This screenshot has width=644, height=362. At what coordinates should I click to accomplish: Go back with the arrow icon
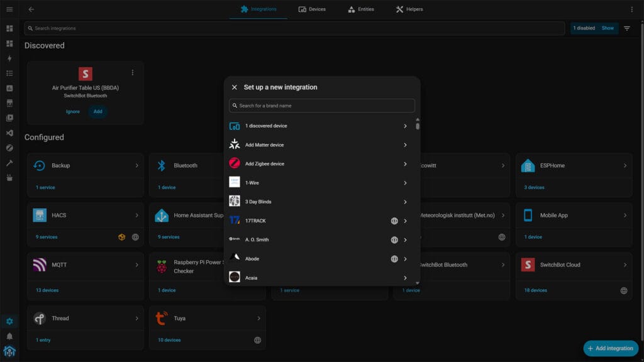click(31, 9)
